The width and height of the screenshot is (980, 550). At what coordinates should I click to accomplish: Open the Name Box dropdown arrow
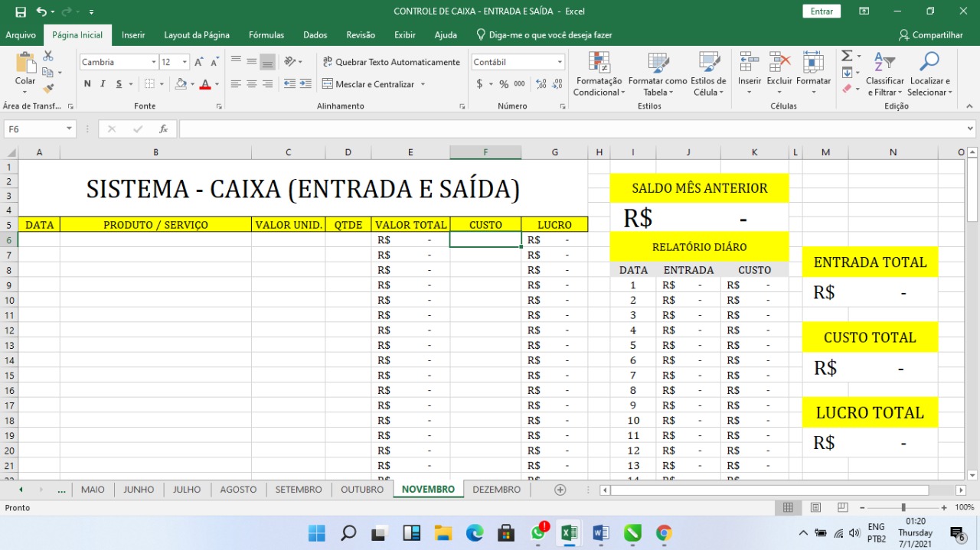pyautogui.click(x=69, y=129)
